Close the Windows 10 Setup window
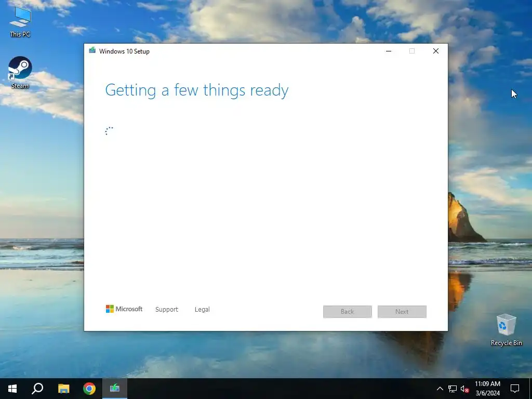 click(x=436, y=51)
